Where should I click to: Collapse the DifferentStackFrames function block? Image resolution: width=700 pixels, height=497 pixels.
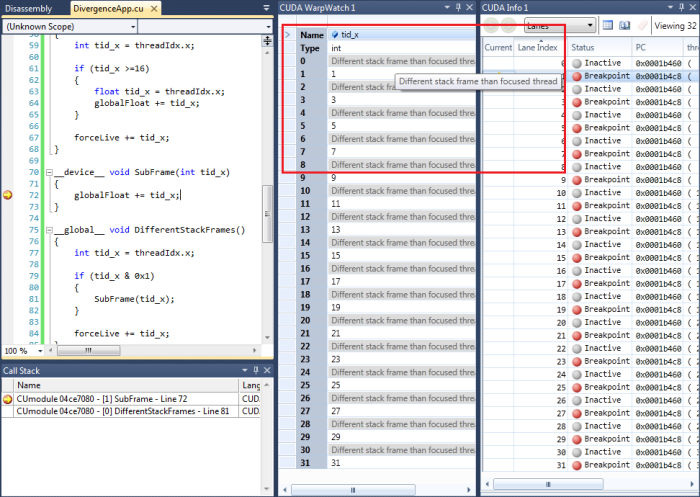pos(47,230)
